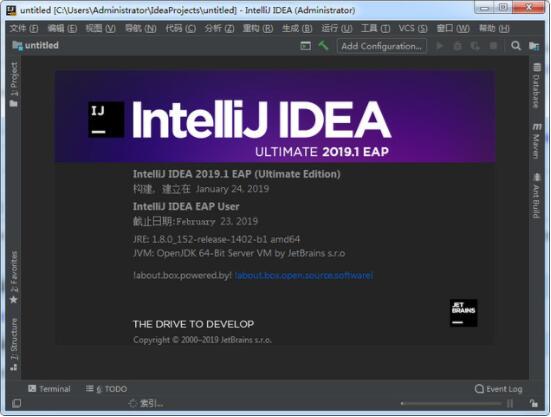Expand the 7: Structure tool window
The image size is (551, 417).
tap(14, 344)
